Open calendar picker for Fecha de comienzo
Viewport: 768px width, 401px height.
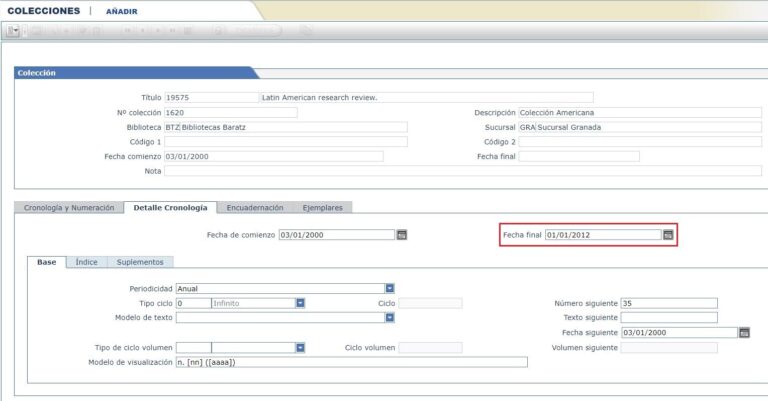click(x=402, y=235)
